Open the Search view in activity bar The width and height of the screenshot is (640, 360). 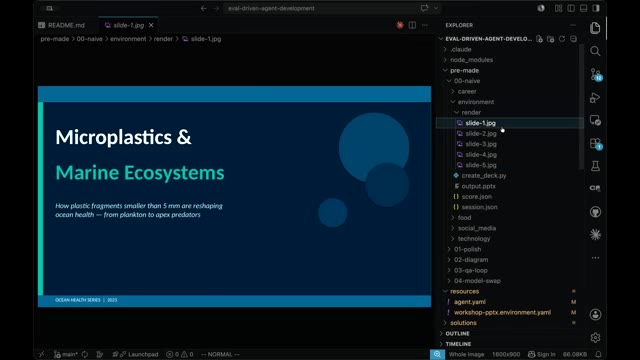pos(595,51)
